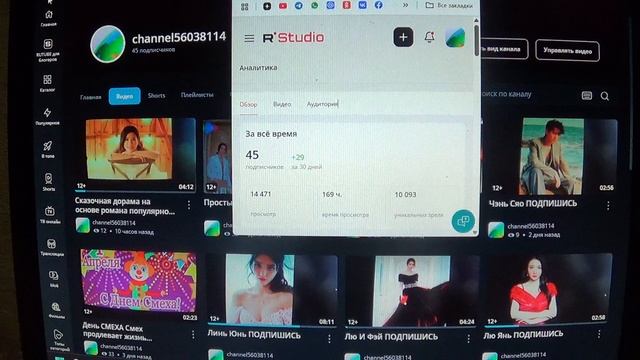Click keyboard icon beside channel search
Screen dimensions: 640x360
587,96
